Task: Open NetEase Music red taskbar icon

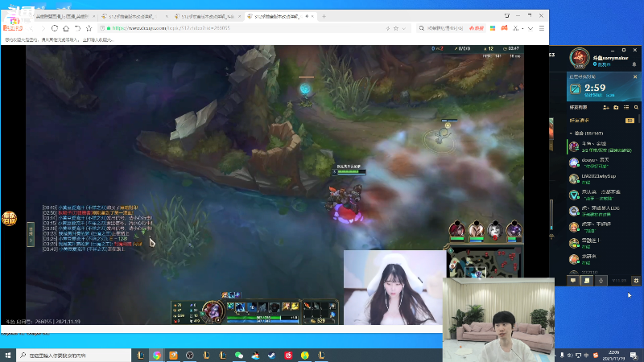Action: pyautogui.click(x=288, y=356)
